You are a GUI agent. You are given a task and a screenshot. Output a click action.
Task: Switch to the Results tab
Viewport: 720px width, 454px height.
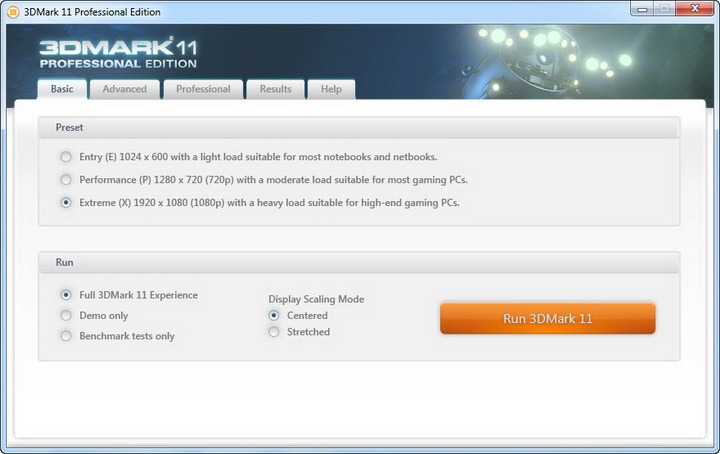click(276, 89)
